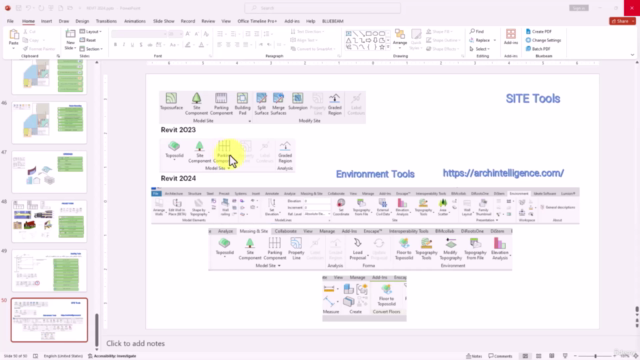Open the Design tab

point(82,21)
